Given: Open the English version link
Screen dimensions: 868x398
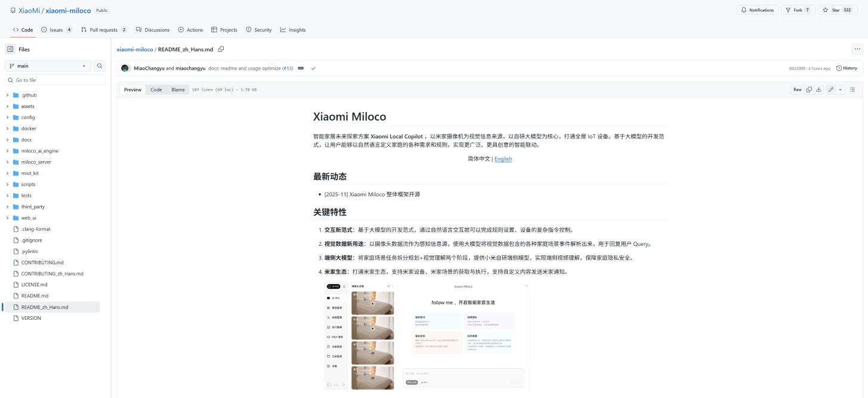Looking at the screenshot, I should point(503,159).
